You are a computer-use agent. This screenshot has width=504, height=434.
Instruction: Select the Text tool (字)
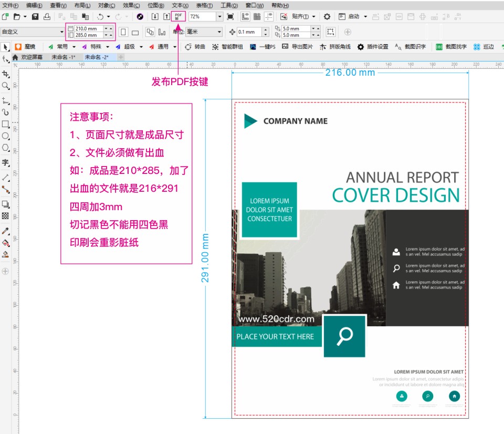[x=5, y=162]
